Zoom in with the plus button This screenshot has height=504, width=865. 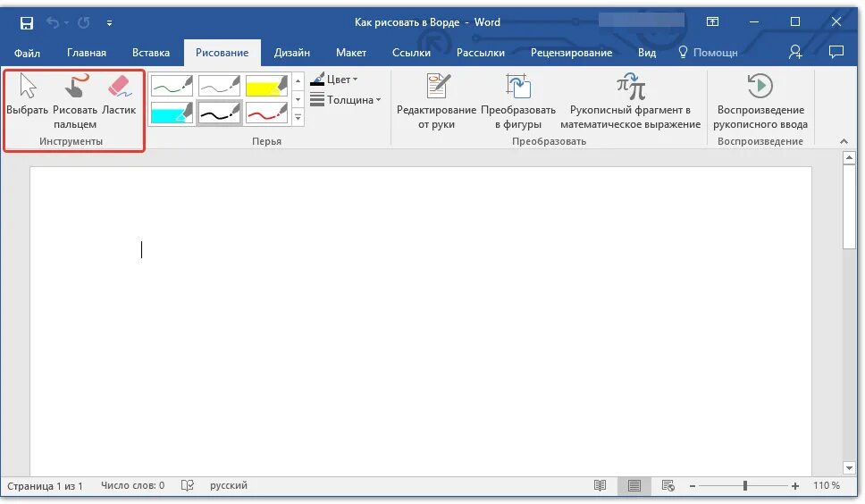(x=795, y=486)
